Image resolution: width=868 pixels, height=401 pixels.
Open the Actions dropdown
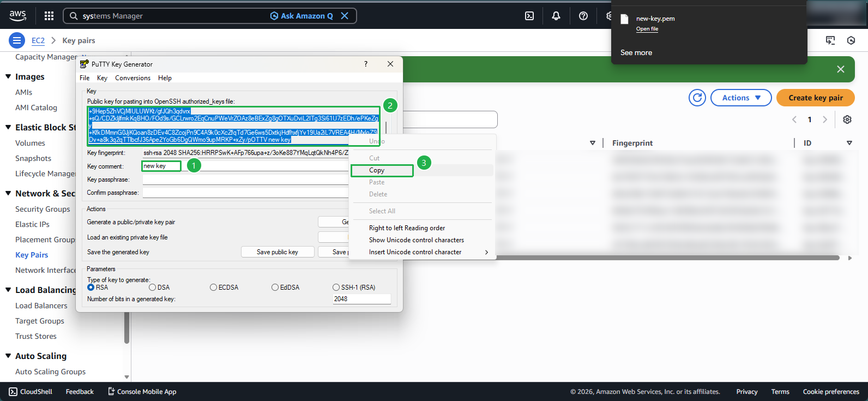[741, 98]
